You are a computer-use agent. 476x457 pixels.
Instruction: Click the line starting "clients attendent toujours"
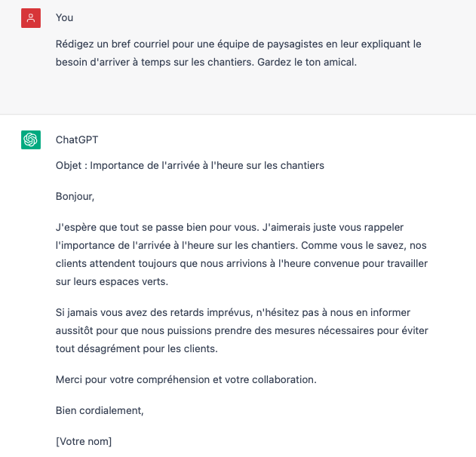[241, 263]
